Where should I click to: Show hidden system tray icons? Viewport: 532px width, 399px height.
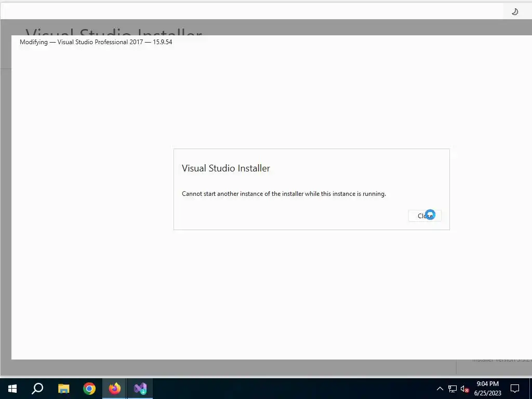(440, 389)
